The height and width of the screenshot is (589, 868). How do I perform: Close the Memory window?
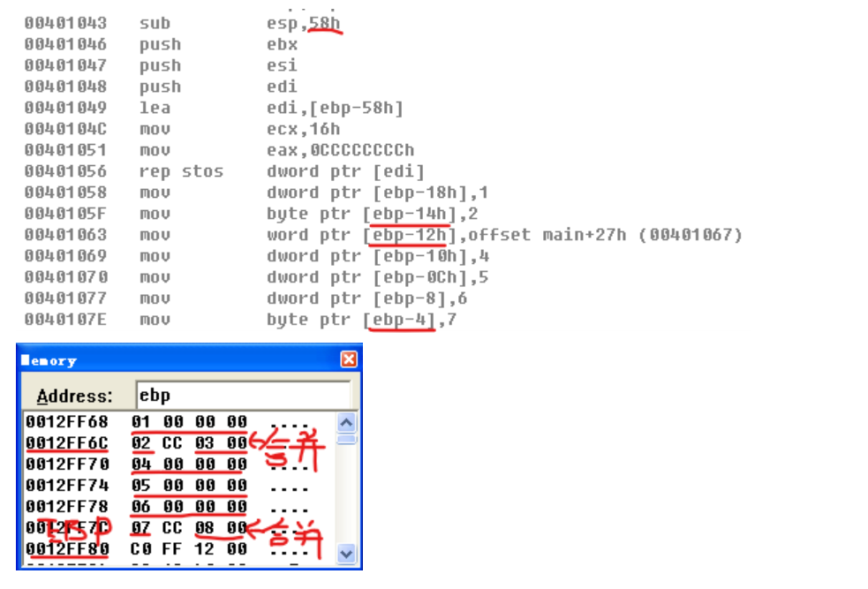[349, 359]
